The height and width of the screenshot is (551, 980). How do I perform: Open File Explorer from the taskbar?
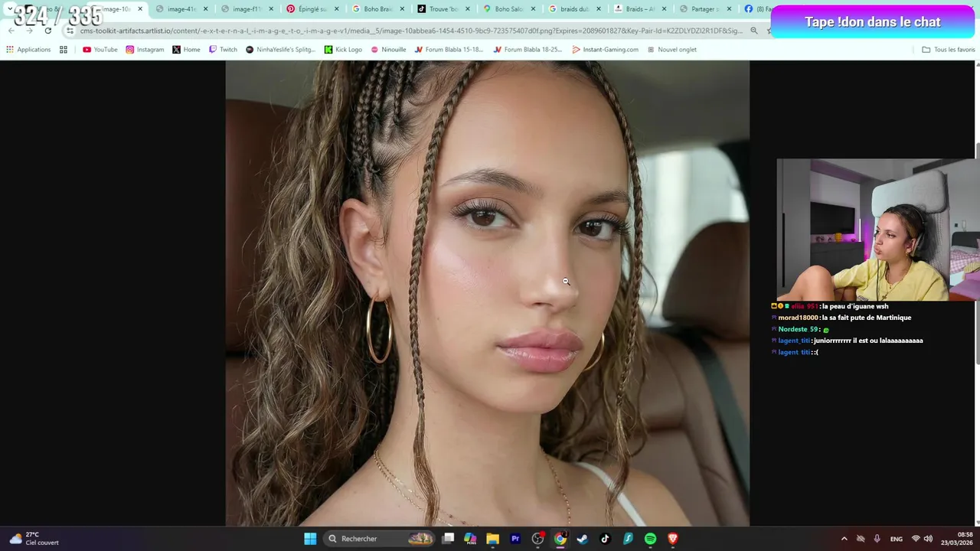tap(492, 539)
